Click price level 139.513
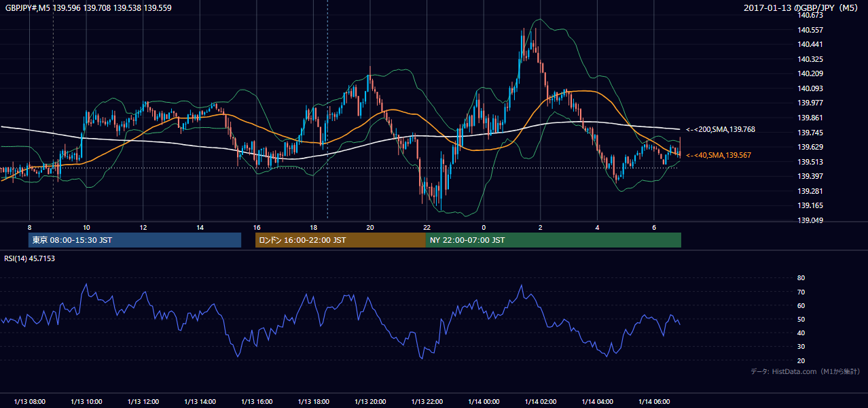The width and height of the screenshot is (868, 408). pos(810,162)
